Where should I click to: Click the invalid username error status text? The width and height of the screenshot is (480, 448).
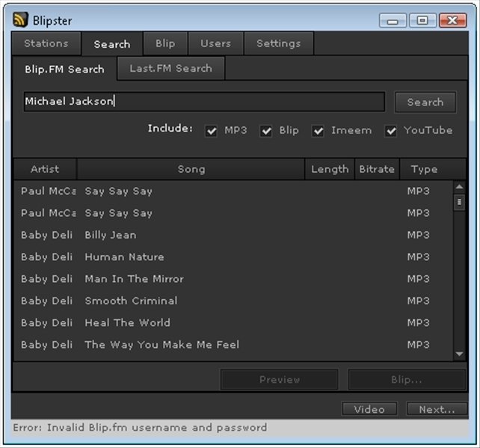pyautogui.click(x=140, y=428)
